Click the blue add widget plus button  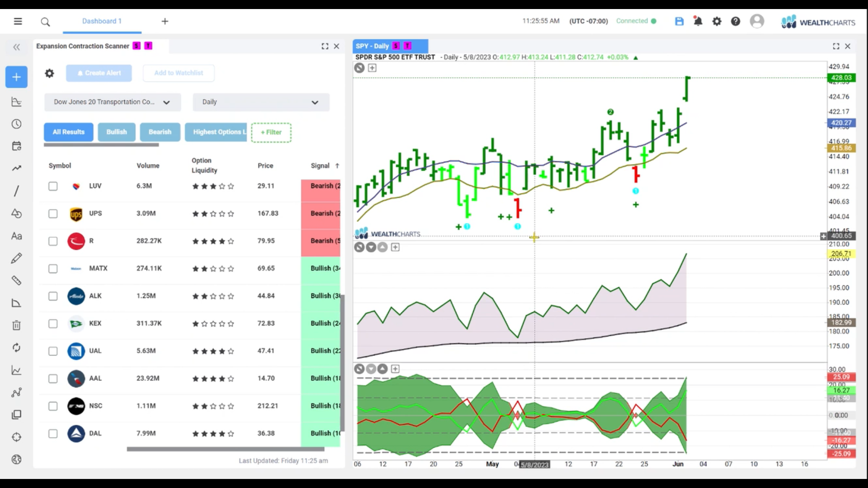click(x=16, y=77)
